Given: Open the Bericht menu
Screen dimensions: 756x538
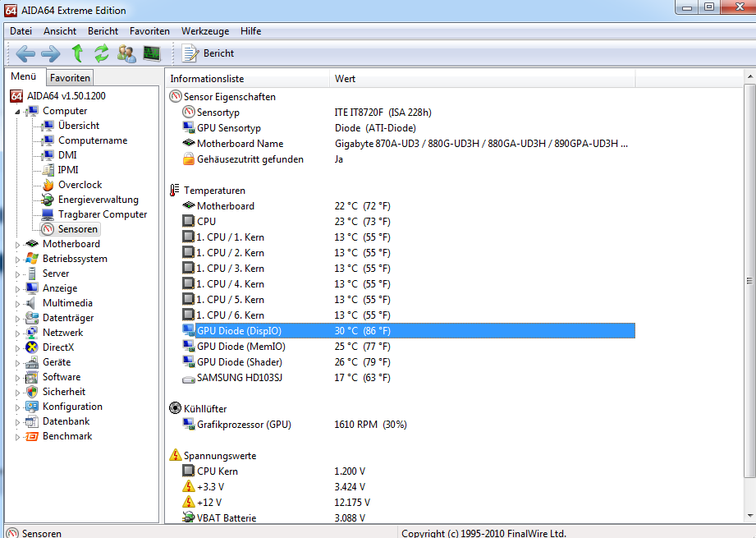Looking at the screenshot, I should pyautogui.click(x=103, y=31).
